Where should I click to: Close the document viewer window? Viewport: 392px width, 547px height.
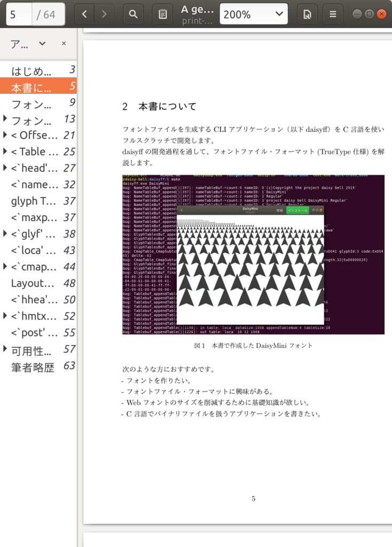(381, 14)
